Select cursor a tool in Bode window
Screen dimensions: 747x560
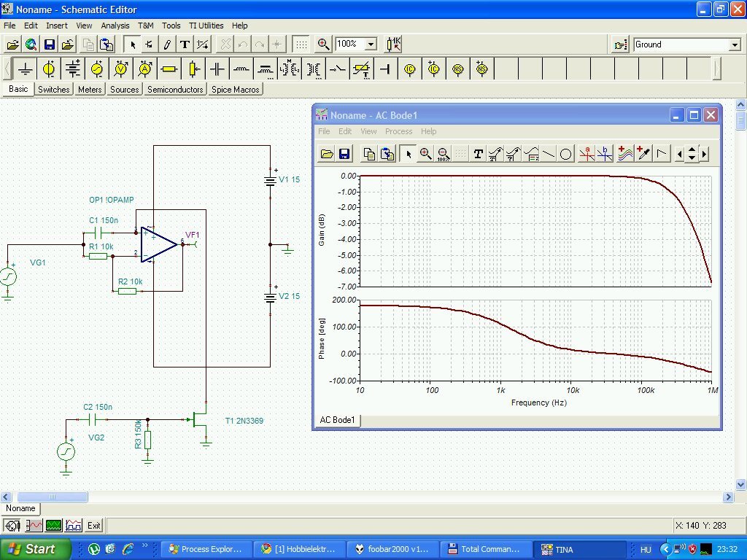pos(587,154)
